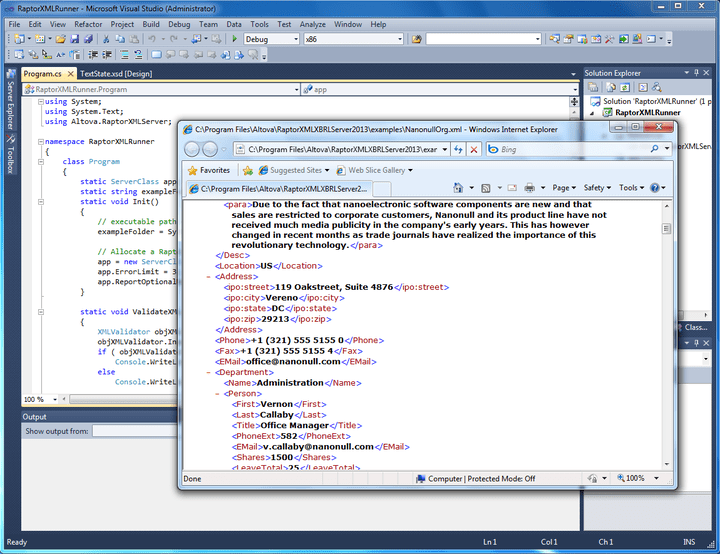Click Add to Favorites Bar star icon

click(248, 170)
